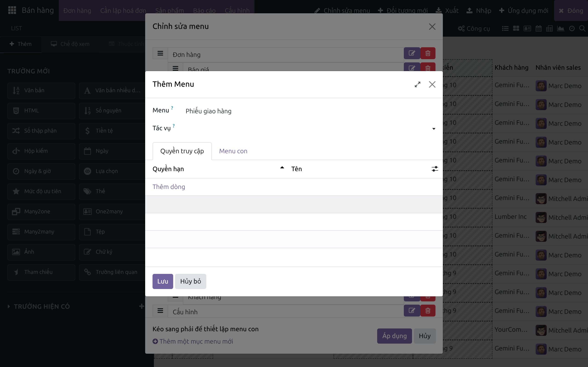Edit the Đơn hàng menu entry

coord(412,53)
